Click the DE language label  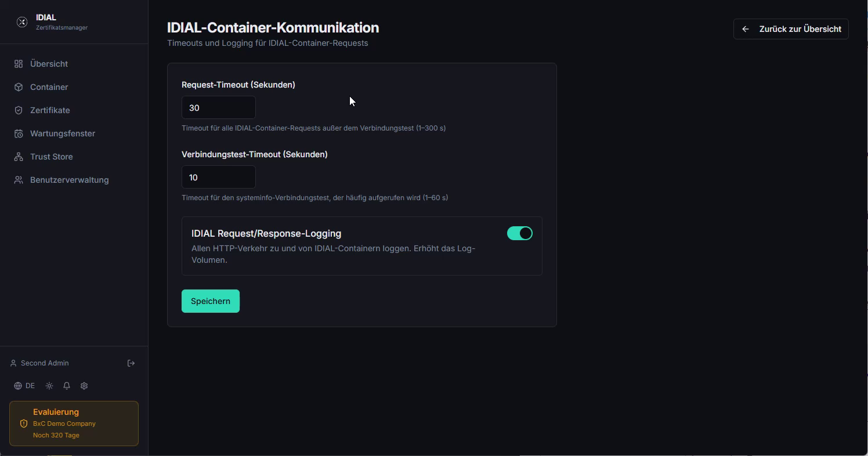30,386
